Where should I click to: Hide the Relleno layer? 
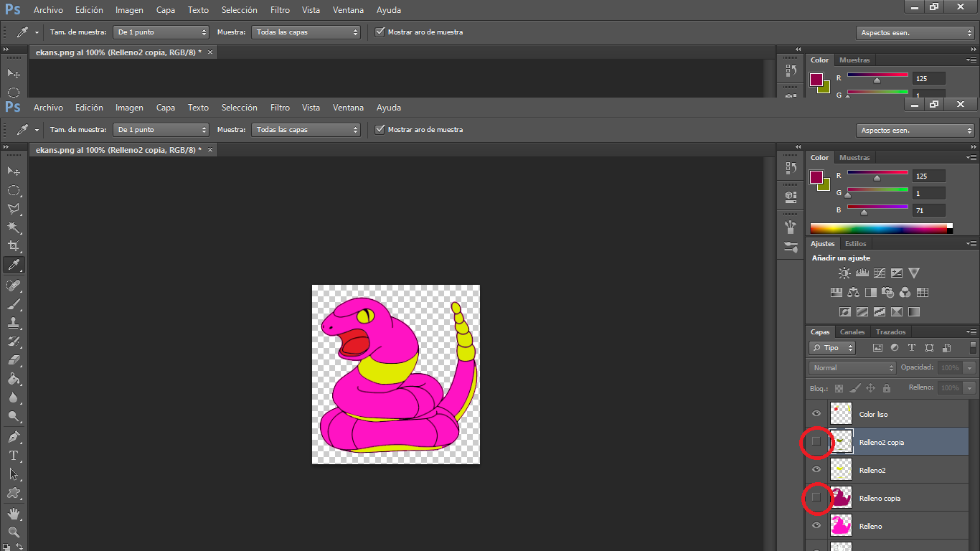point(816,526)
